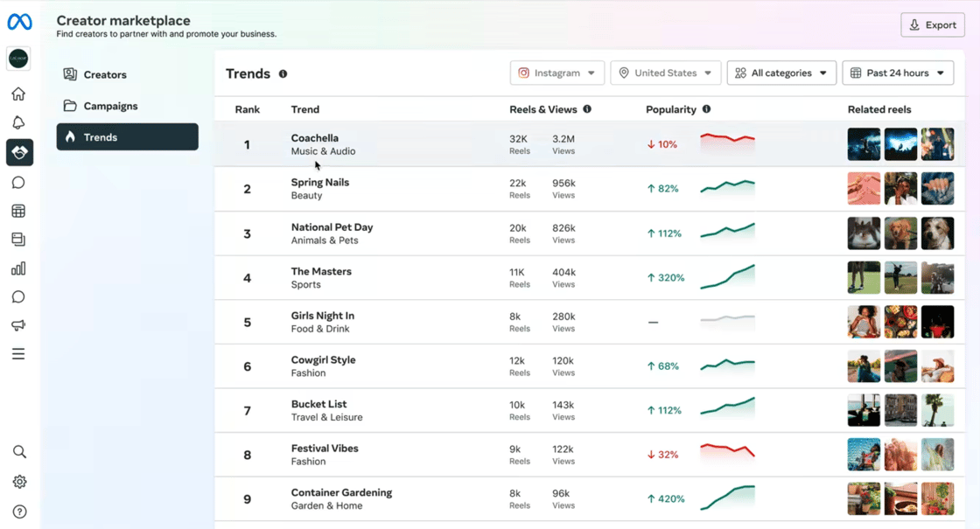This screenshot has height=529, width=980.
Task: Open the hamburger all tools menu icon
Action: pos(18,354)
